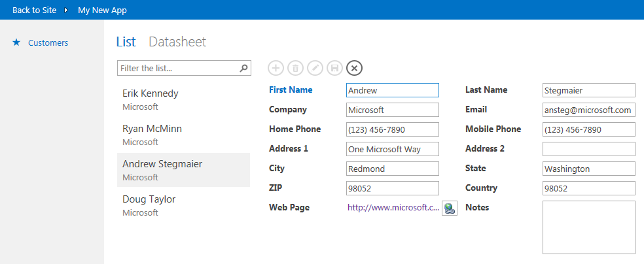The height and width of the screenshot is (264, 644).
Task: Click into the First Name field
Action: pos(392,90)
